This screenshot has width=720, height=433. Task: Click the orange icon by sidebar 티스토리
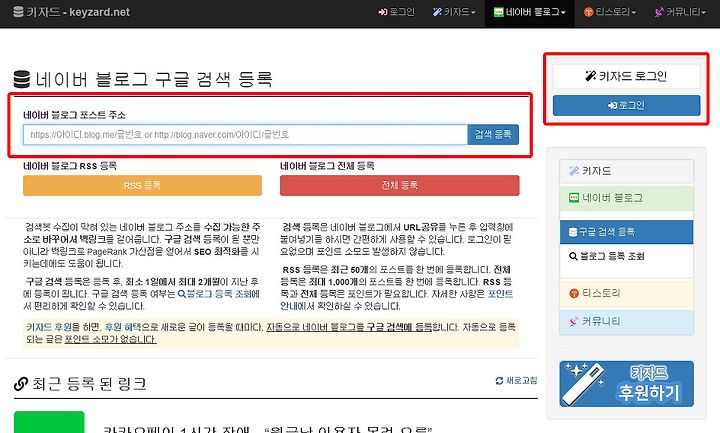(x=574, y=293)
